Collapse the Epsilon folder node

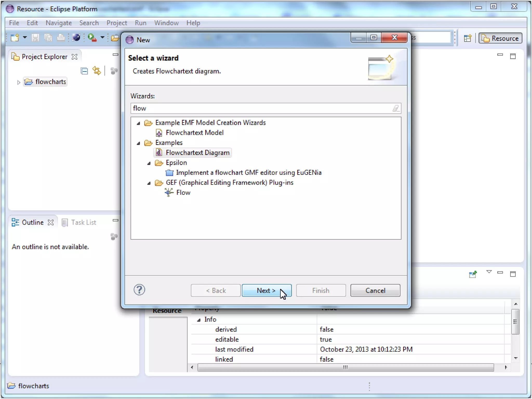point(149,163)
